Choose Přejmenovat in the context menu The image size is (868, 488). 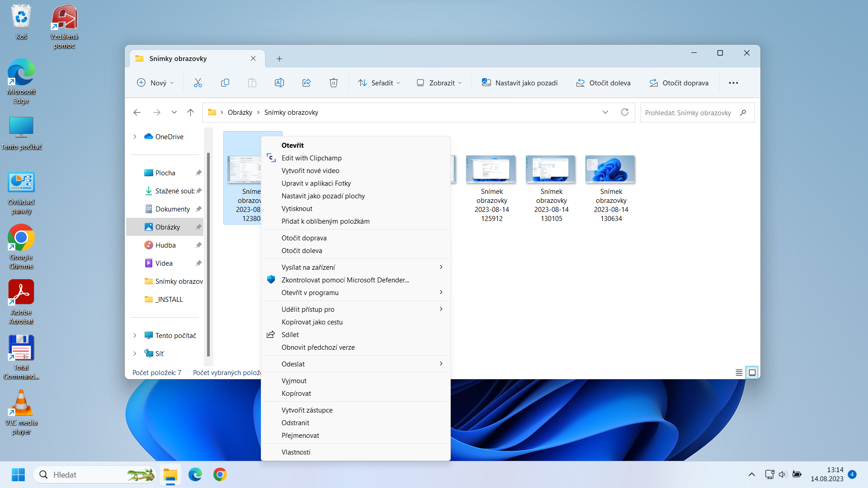click(300, 436)
